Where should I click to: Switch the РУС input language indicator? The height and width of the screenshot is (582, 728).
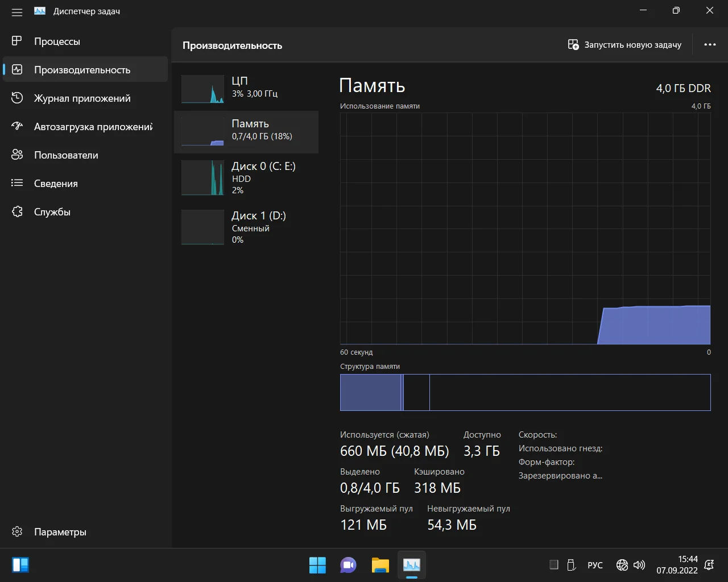pyautogui.click(x=595, y=565)
